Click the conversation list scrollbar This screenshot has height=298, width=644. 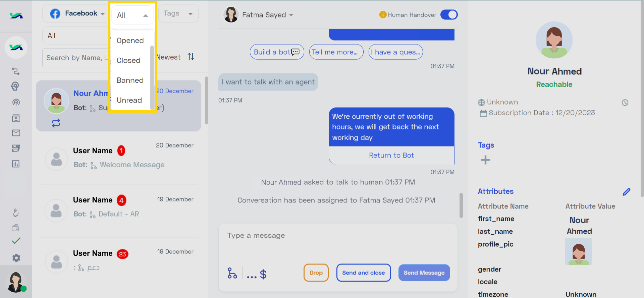(207, 101)
